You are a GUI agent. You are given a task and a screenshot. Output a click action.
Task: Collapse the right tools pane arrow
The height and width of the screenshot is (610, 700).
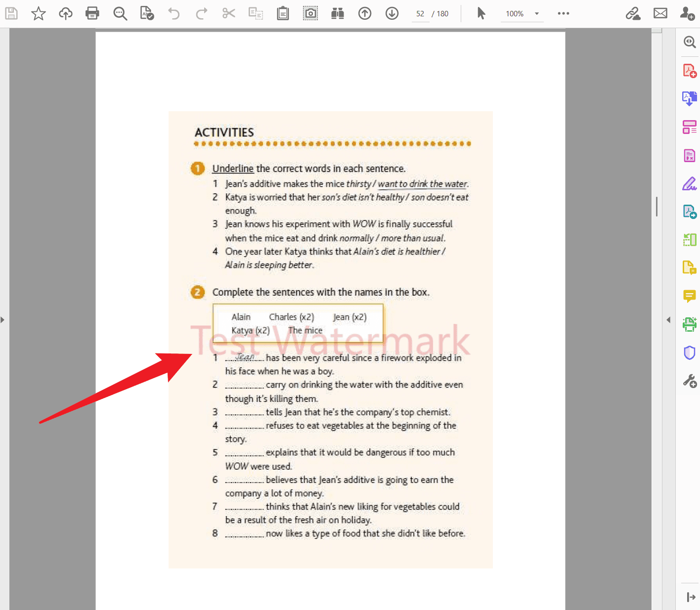point(668,320)
